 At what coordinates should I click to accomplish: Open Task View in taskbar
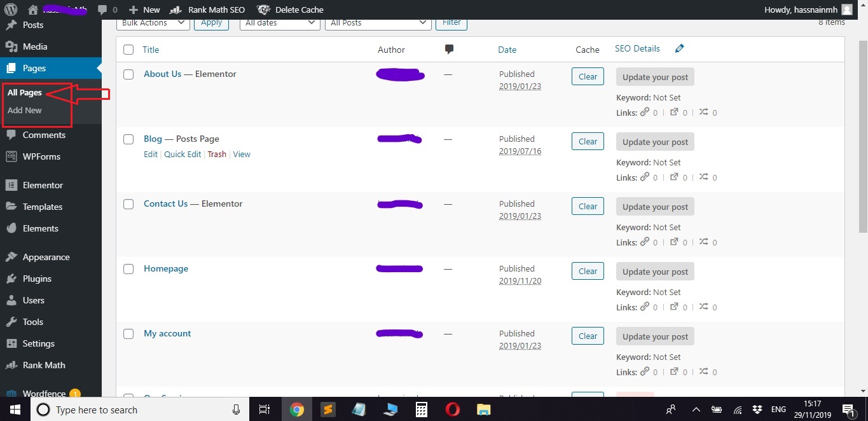pyautogui.click(x=265, y=410)
